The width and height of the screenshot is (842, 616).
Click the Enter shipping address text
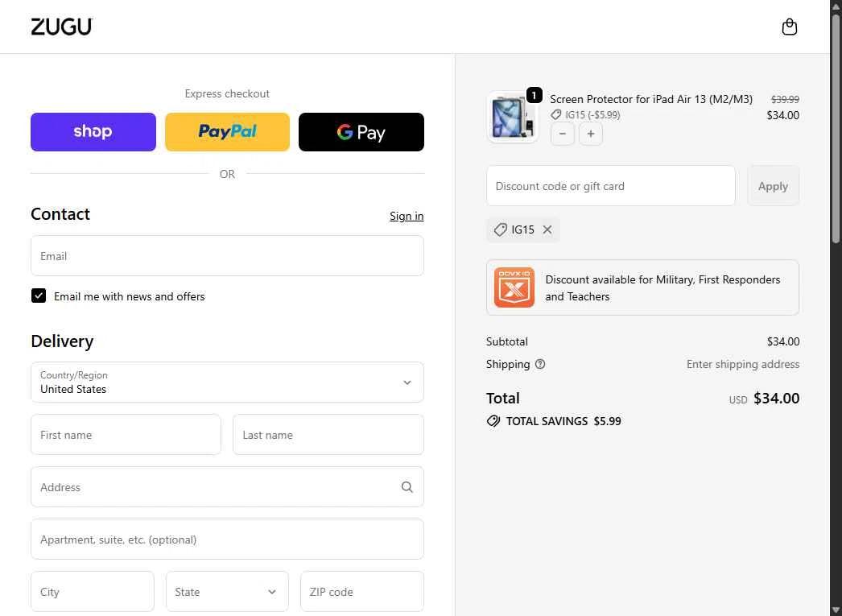[x=743, y=364]
